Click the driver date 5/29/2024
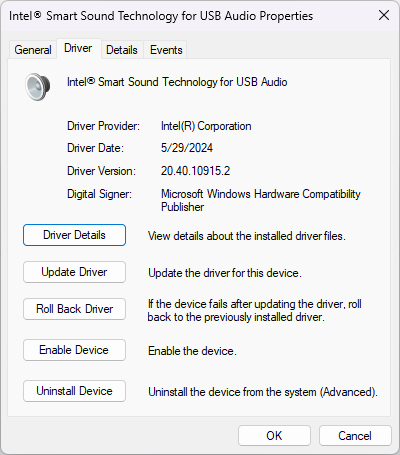This screenshot has width=400, height=455. 187,148
